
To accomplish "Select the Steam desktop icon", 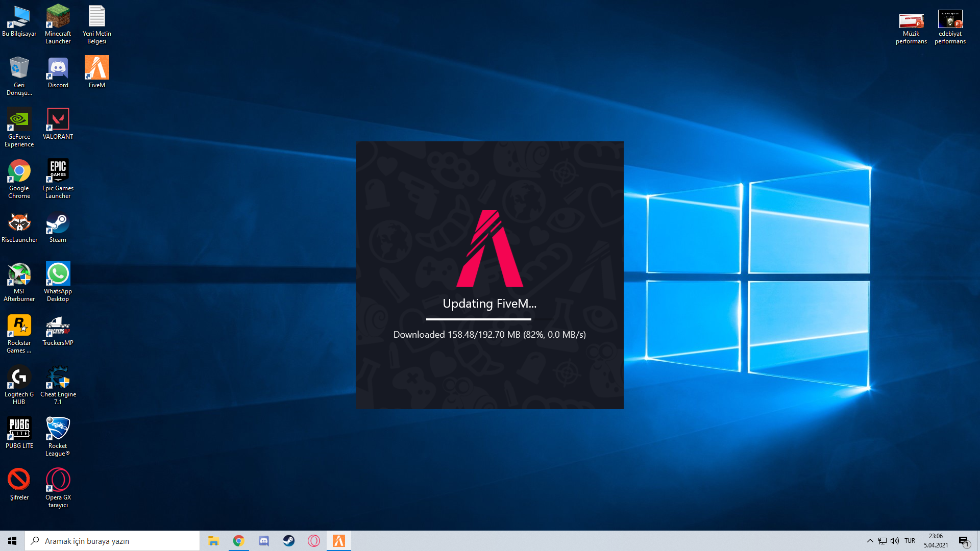I will (58, 223).
